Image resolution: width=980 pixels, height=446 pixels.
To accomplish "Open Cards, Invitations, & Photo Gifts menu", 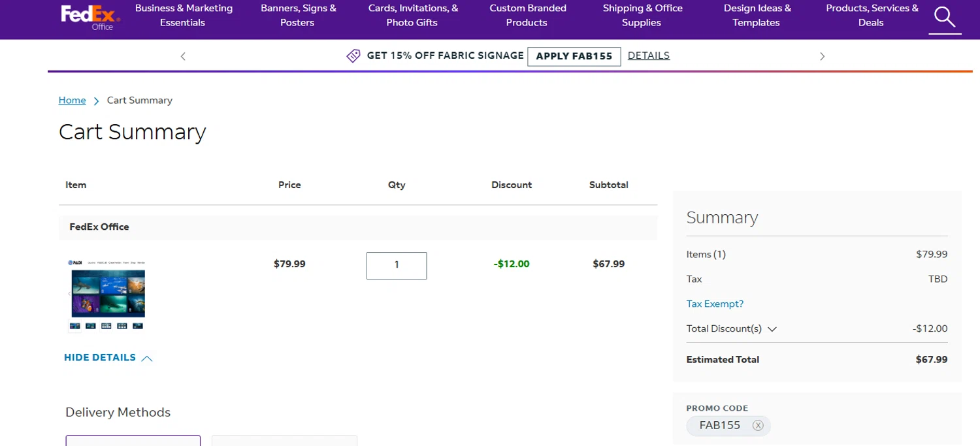I will point(413,16).
